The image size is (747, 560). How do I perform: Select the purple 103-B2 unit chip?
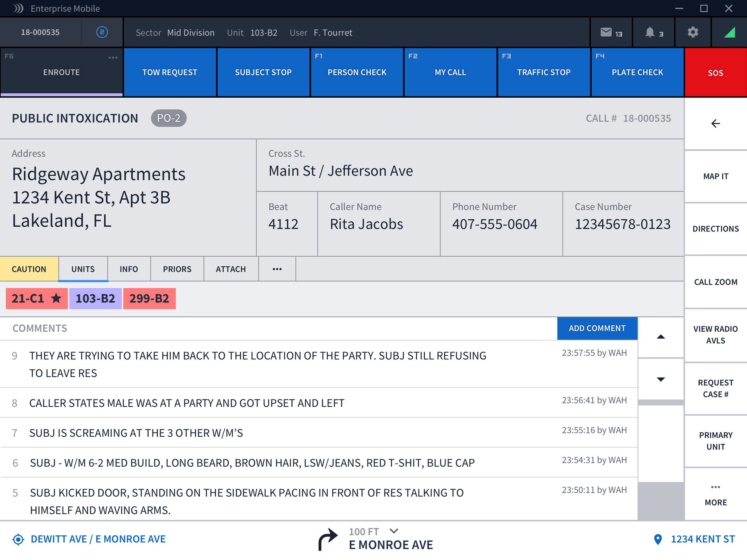pyautogui.click(x=95, y=299)
